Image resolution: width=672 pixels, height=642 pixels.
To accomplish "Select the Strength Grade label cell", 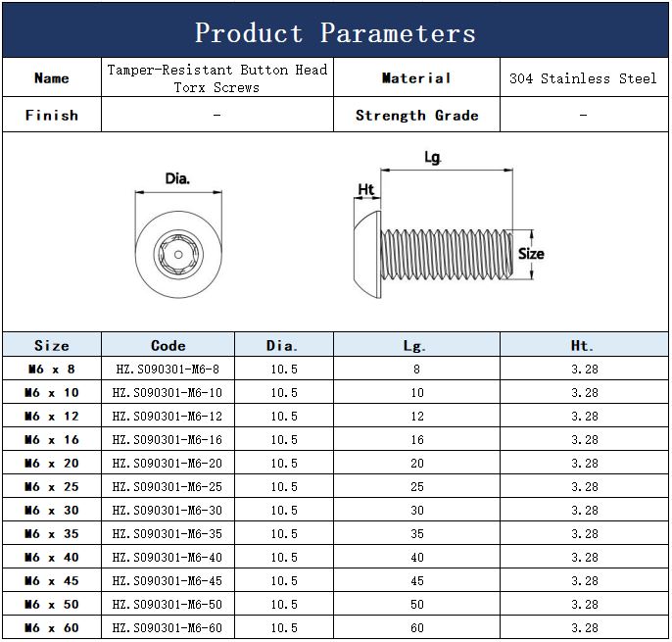I will [x=416, y=115].
